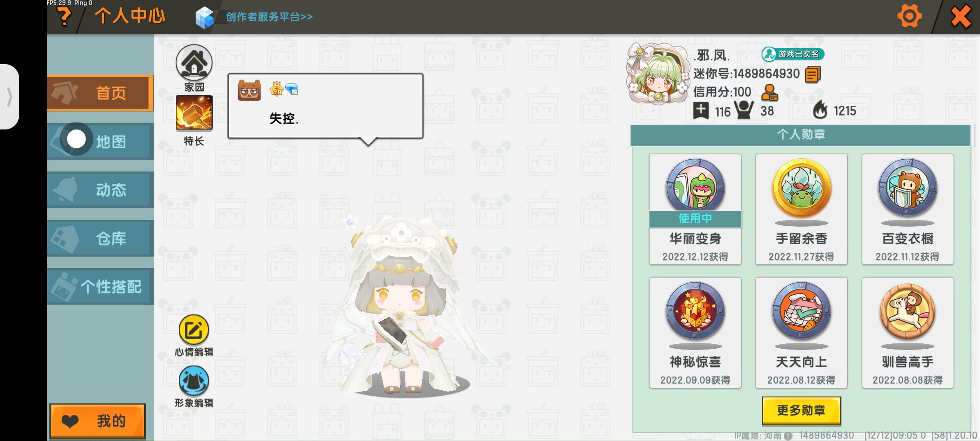Image resolution: width=980 pixels, height=441 pixels.
Task: Open the 特长 hammer skill icon
Action: (194, 113)
